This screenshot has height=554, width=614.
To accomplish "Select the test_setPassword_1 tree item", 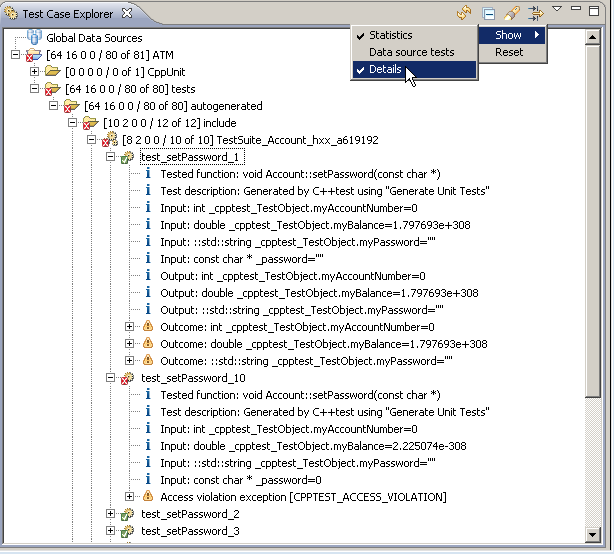I will (x=190, y=157).
